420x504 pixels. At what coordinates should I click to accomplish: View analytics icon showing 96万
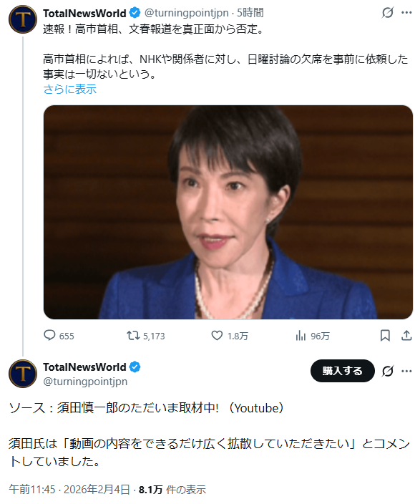[313, 336]
